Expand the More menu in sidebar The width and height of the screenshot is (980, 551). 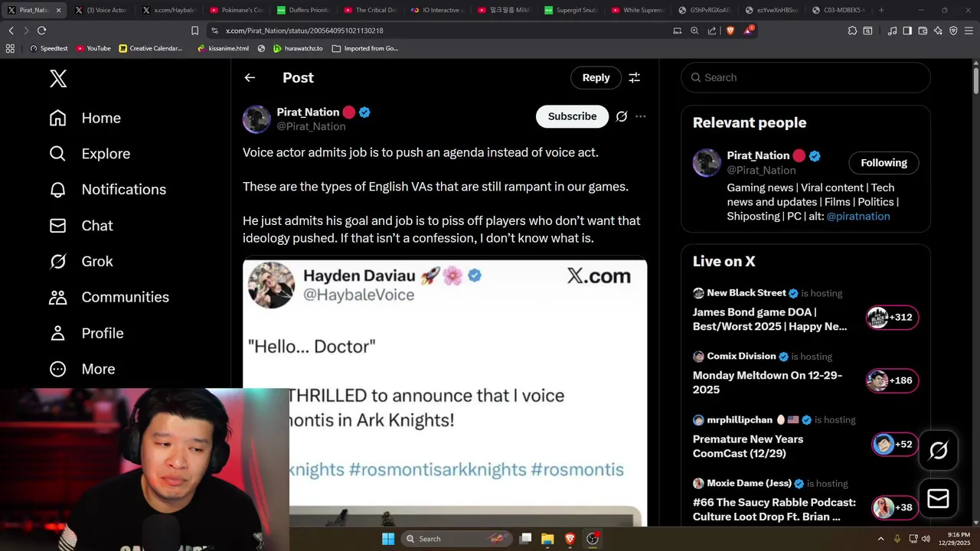click(82, 369)
